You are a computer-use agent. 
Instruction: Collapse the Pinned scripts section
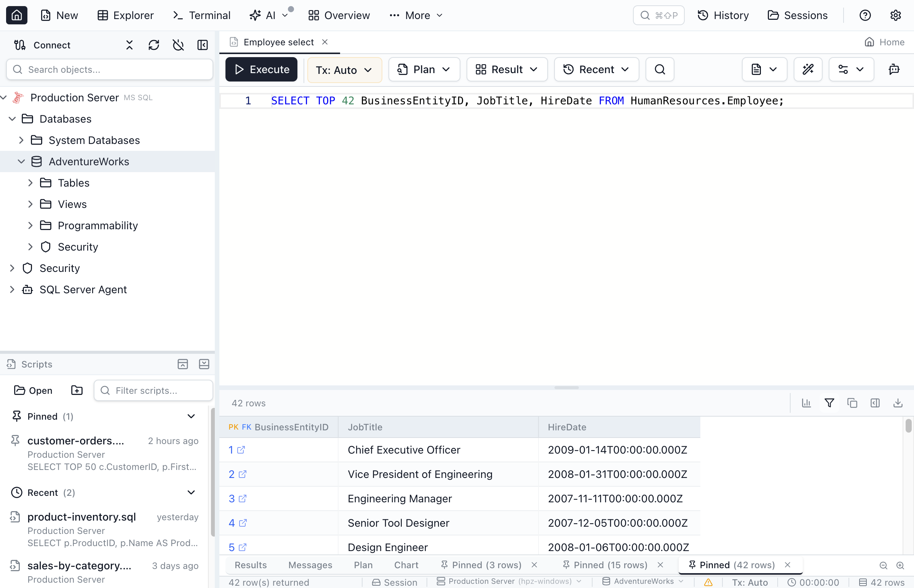point(191,417)
